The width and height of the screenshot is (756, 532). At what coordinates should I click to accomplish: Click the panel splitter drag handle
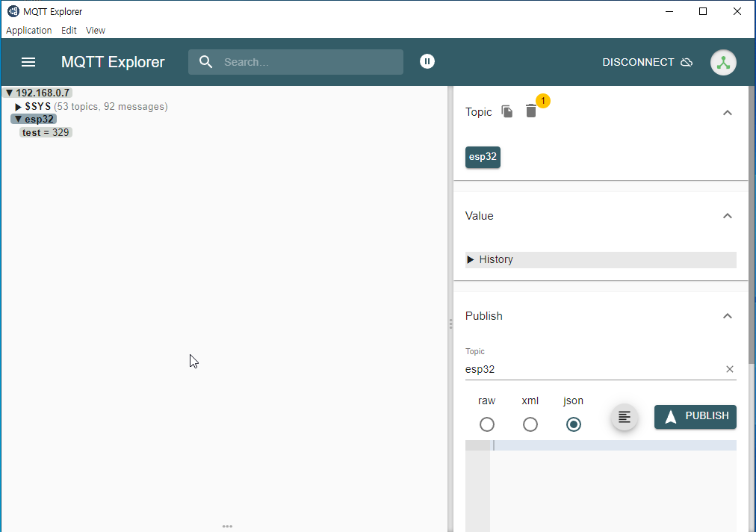click(450, 324)
